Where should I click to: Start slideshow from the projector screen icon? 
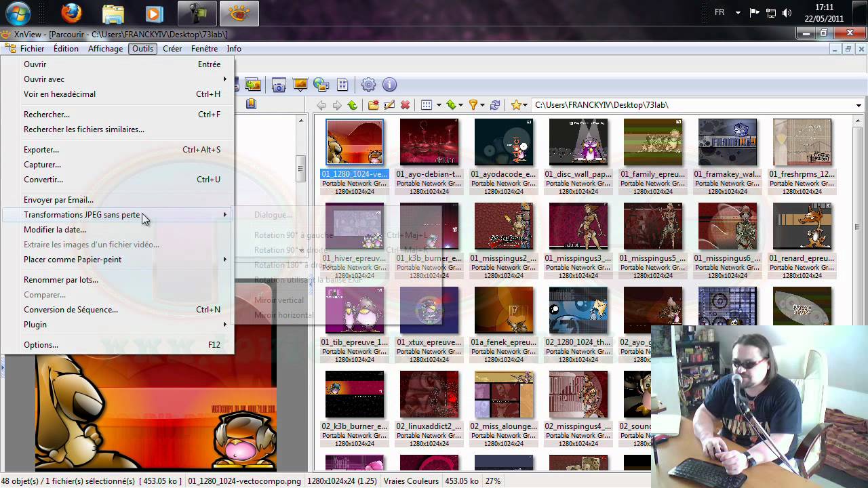tap(300, 85)
